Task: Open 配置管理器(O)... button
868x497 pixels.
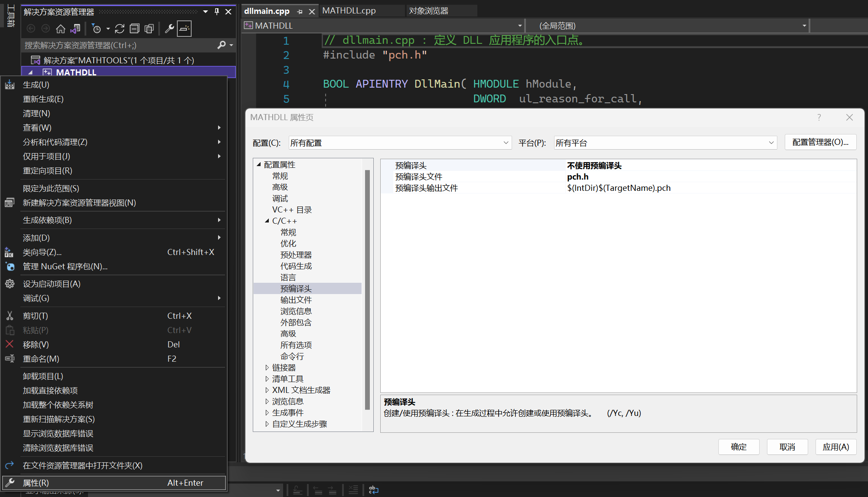Action: [x=820, y=142]
